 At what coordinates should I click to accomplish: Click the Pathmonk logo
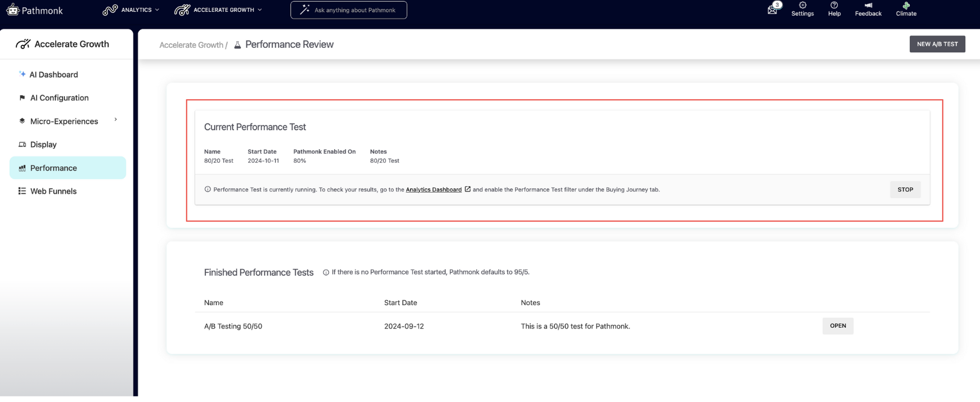(x=34, y=10)
